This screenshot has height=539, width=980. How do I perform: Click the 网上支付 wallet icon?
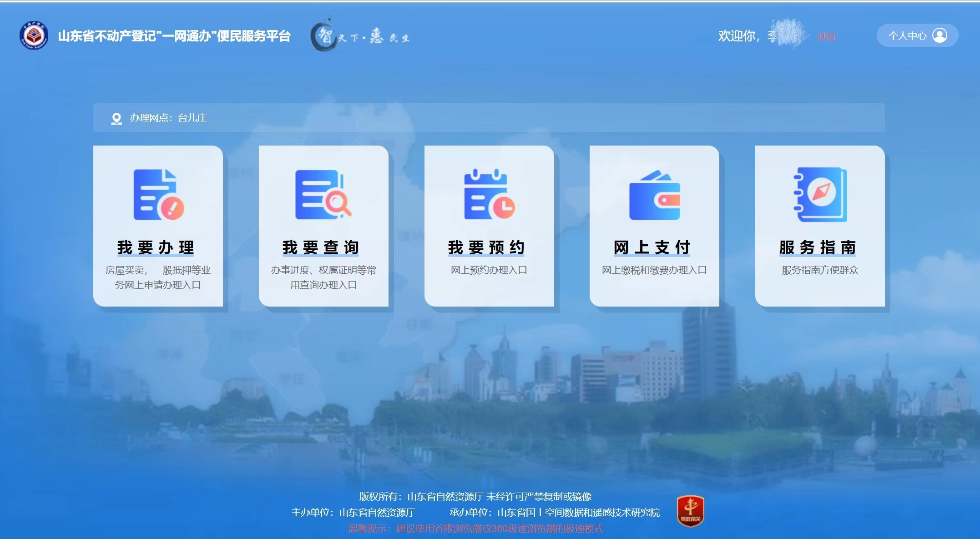pyautogui.click(x=654, y=196)
